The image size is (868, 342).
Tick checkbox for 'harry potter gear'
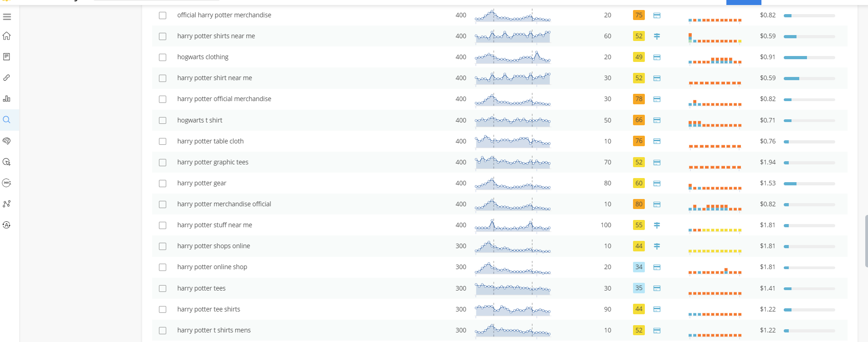pyautogui.click(x=163, y=184)
